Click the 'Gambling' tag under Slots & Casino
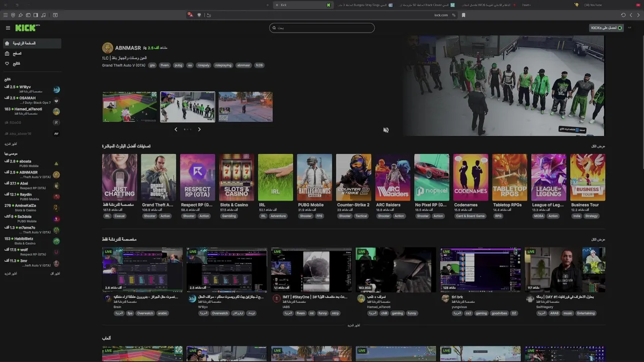Screen dimensions: 644x362 (x=229, y=216)
